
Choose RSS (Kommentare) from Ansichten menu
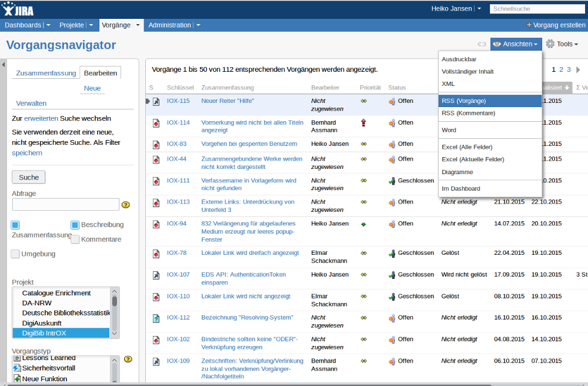[x=468, y=113]
